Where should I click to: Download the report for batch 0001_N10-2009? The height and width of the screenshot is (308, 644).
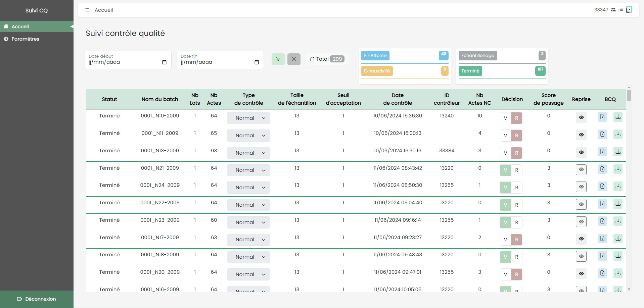pyautogui.click(x=618, y=117)
